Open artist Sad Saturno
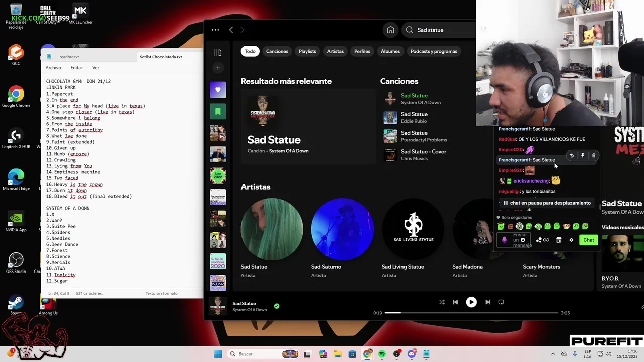The height and width of the screenshot is (362, 644). click(x=343, y=229)
